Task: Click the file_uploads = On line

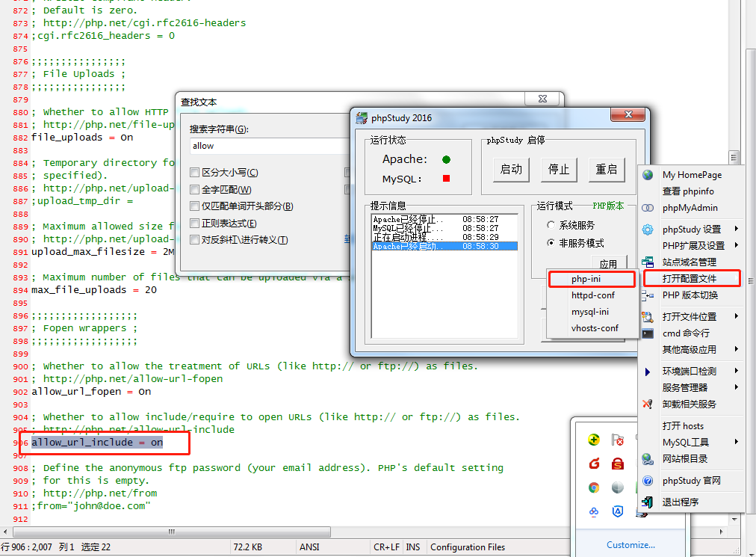Action: 82,138
